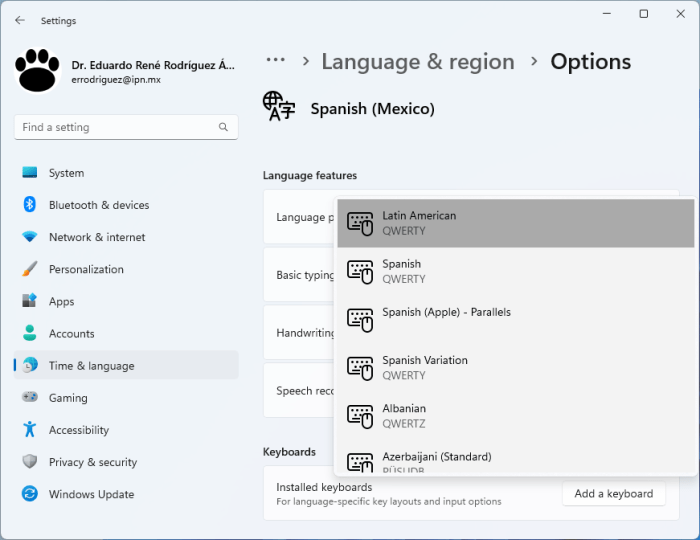This screenshot has height=540, width=700.
Task: Open Privacy & security settings
Action: [92, 462]
